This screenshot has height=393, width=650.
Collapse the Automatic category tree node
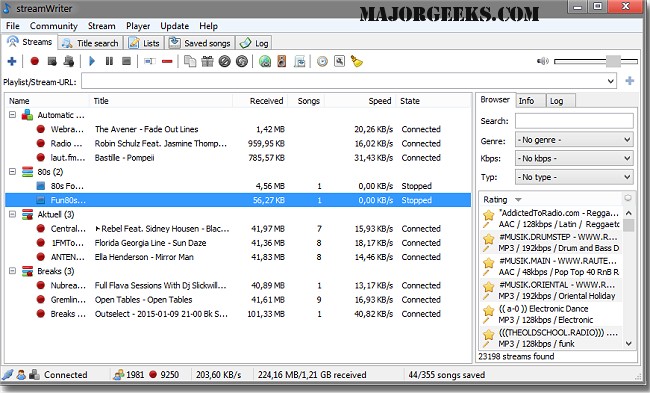(x=12, y=114)
